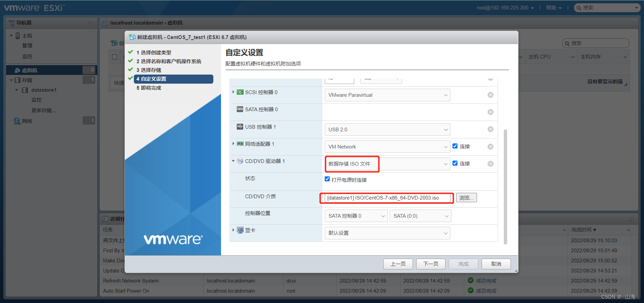The height and width of the screenshot is (303, 644).
Task: Go to wizard step 1 选择创建类型
Action: [154, 53]
